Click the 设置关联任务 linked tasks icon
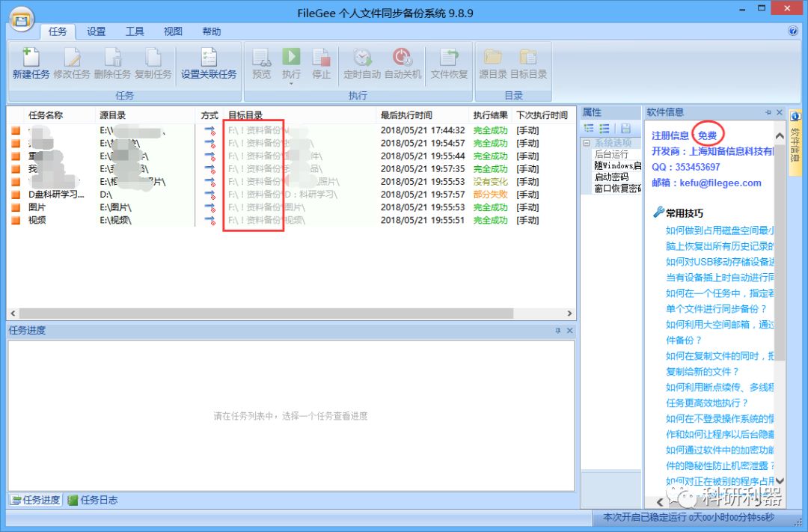 pyautogui.click(x=209, y=57)
